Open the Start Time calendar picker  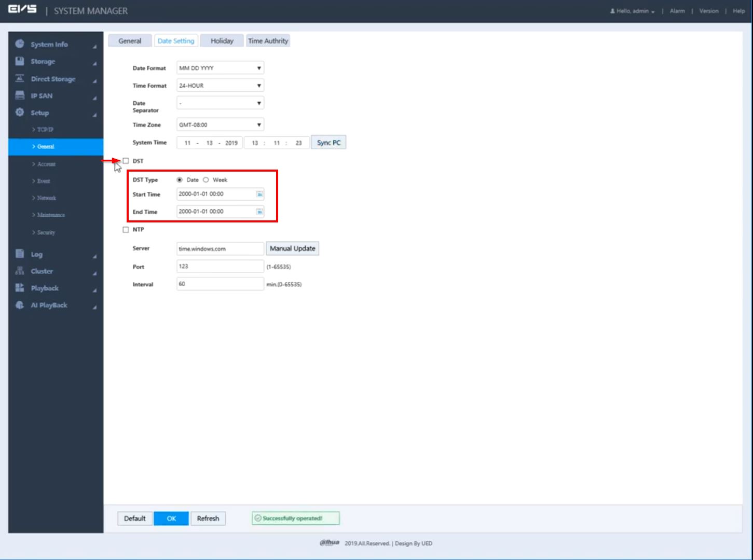coord(259,194)
